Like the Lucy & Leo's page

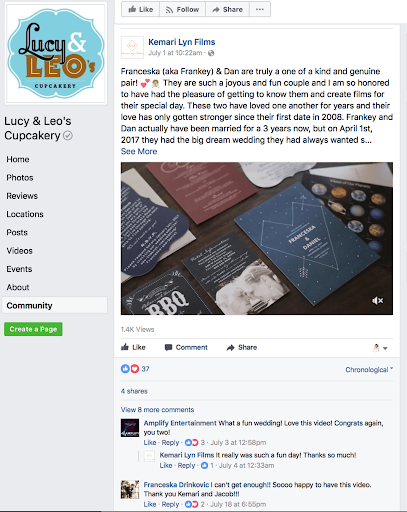[x=140, y=9]
